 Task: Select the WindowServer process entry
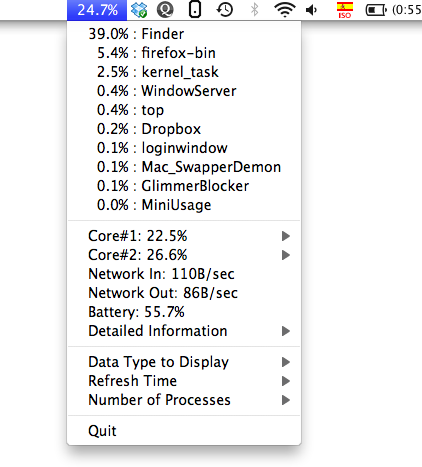click(x=184, y=91)
